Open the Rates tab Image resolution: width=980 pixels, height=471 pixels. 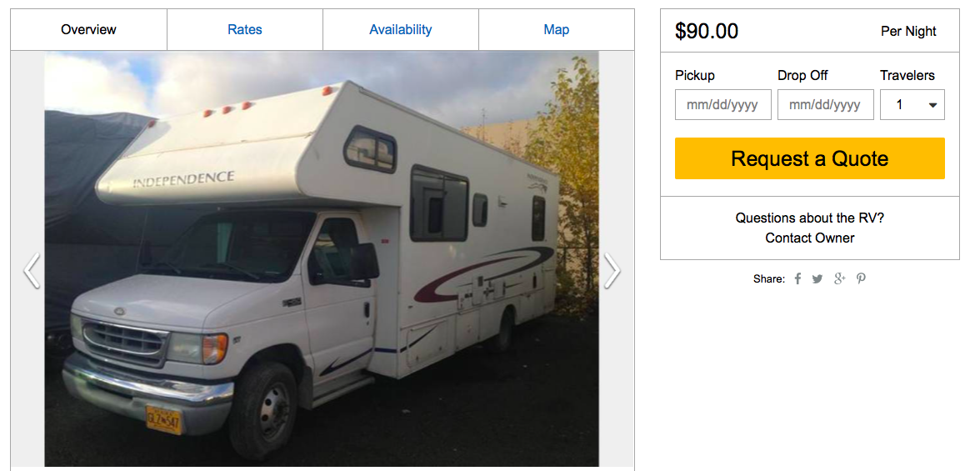[245, 30]
